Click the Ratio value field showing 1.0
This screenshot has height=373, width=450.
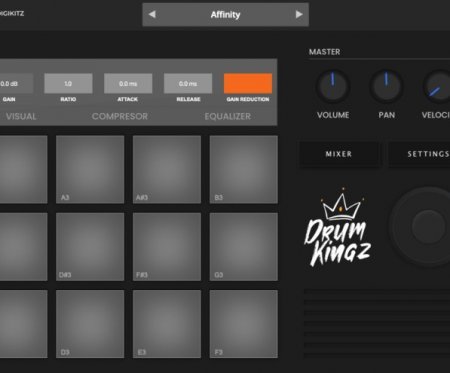[68, 83]
